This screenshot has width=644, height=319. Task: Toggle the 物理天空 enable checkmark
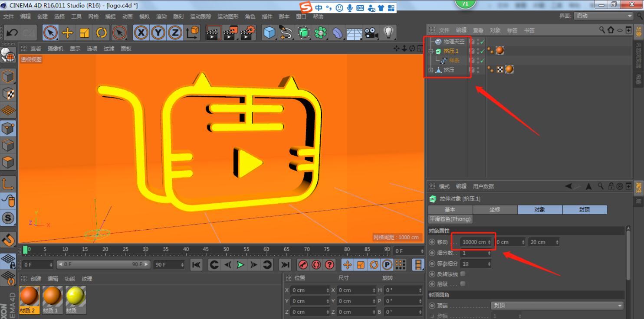coord(482,42)
